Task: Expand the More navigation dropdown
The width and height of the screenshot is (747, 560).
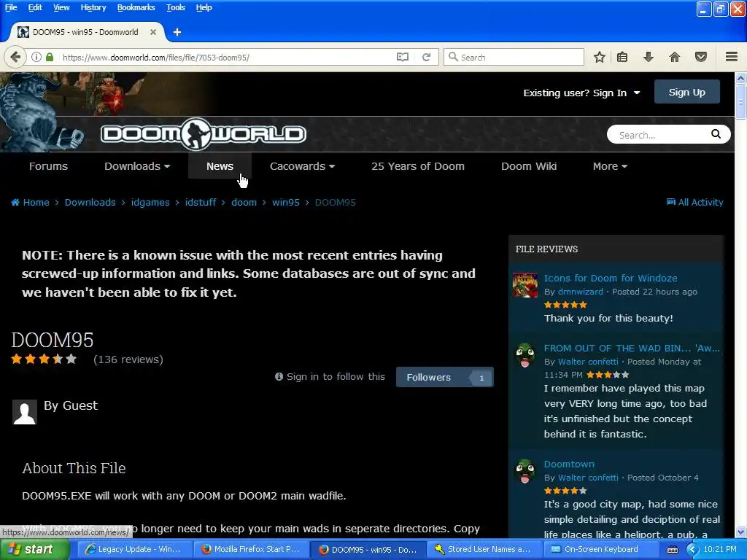Action: (x=611, y=166)
